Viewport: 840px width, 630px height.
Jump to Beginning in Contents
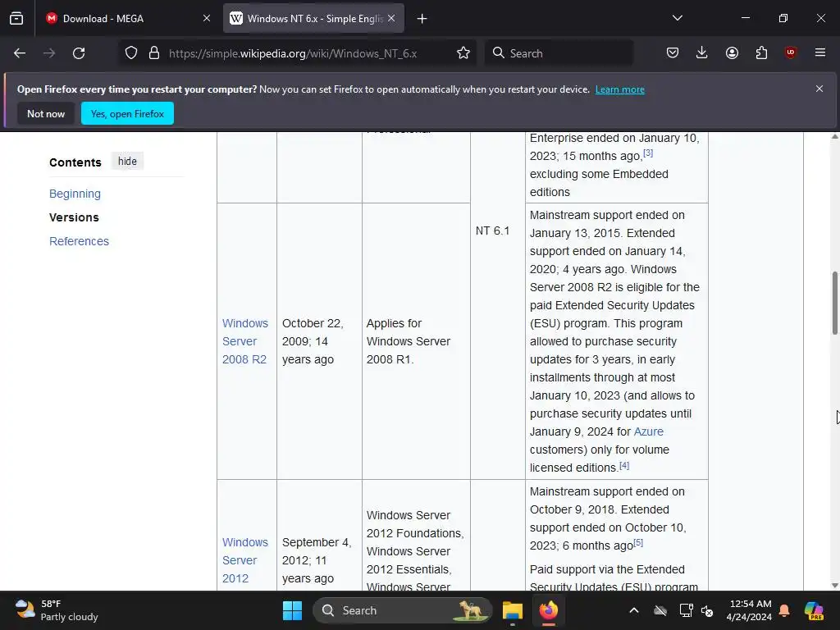(75, 194)
